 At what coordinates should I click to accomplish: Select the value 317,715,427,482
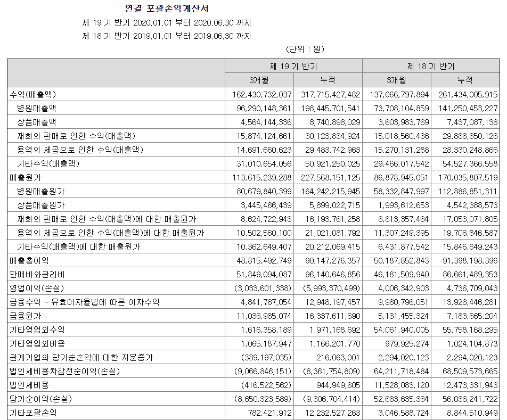tap(330, 95)
